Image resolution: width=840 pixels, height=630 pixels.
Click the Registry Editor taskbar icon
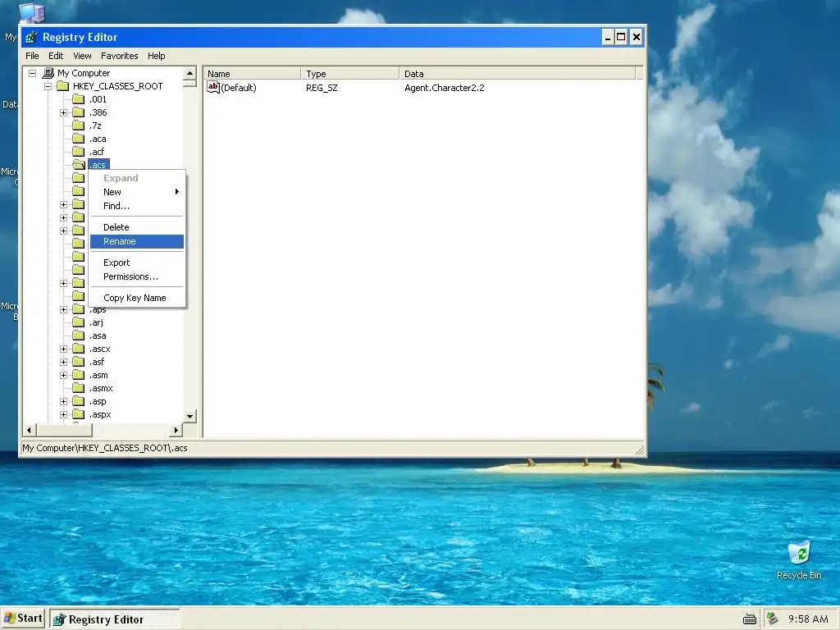point(59,620)
